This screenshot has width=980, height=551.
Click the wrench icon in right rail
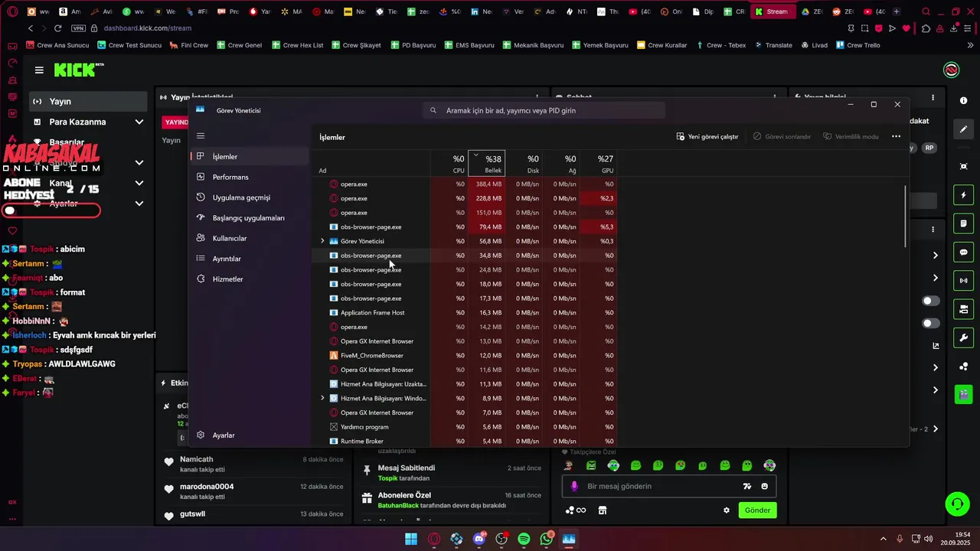963,337
